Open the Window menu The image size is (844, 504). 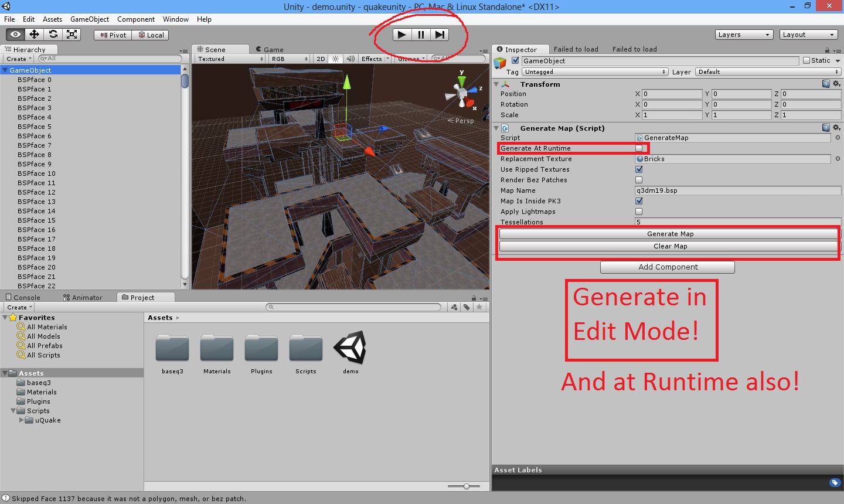(176, 19)
